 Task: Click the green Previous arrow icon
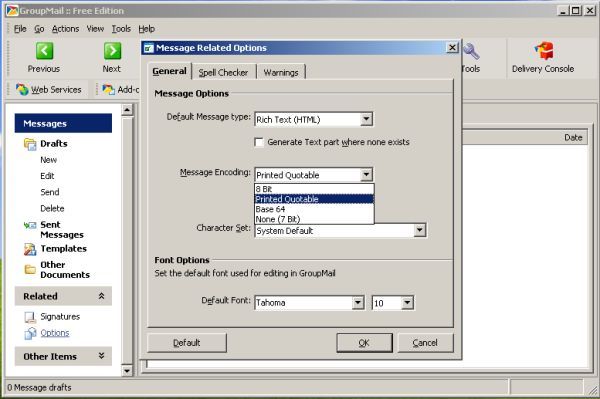pyautogui.click(x=44, y=50)
